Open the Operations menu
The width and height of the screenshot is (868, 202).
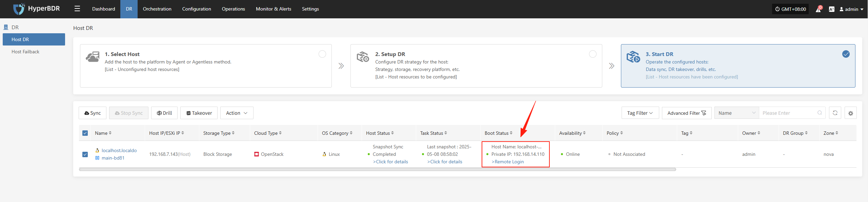(234, 9)
